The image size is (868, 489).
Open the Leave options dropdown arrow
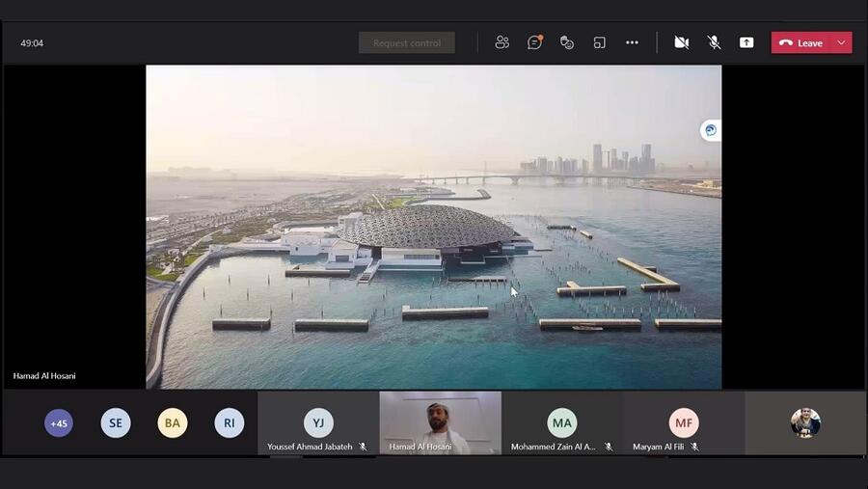[x=841, y=42]
